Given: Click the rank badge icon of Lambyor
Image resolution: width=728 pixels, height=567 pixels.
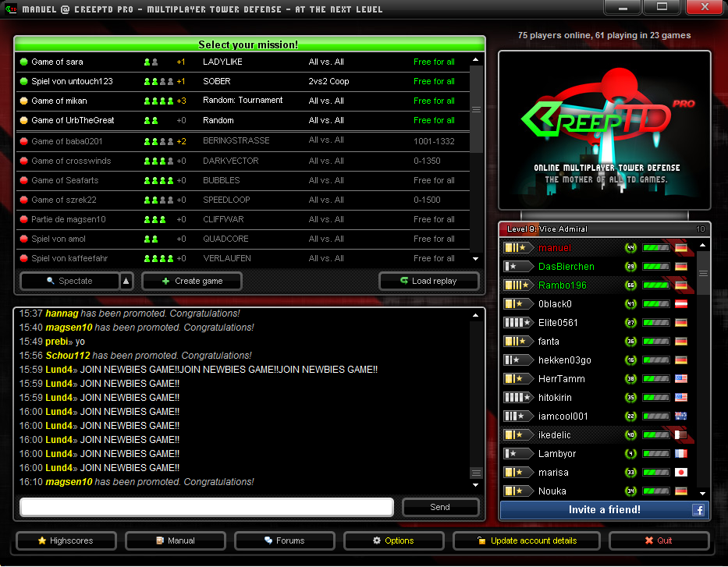Looking at the screenshot, I should pyautogui.click(x=517, y=454).
